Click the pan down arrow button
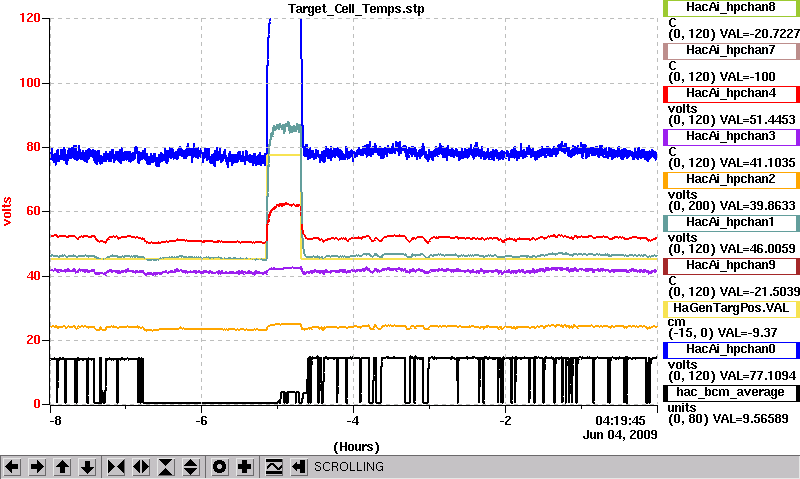Viewport: 800px width, 479px height. point(88,467)
